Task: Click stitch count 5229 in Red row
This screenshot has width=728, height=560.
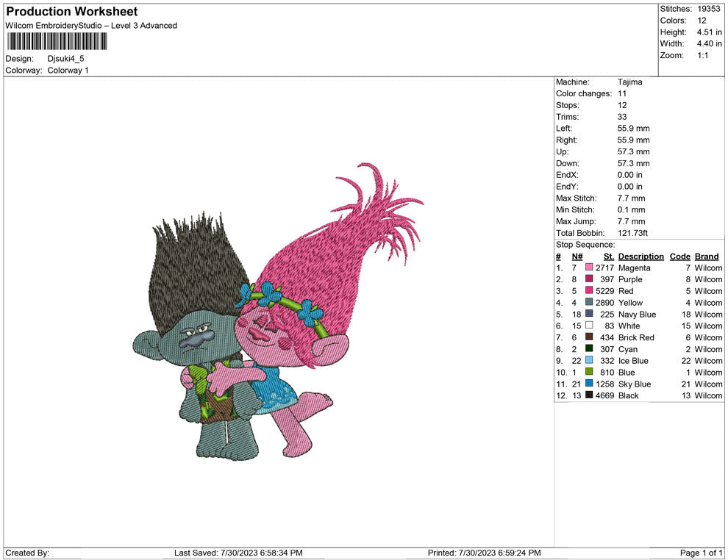Action: pyautogui.click(x=604, y=291)
